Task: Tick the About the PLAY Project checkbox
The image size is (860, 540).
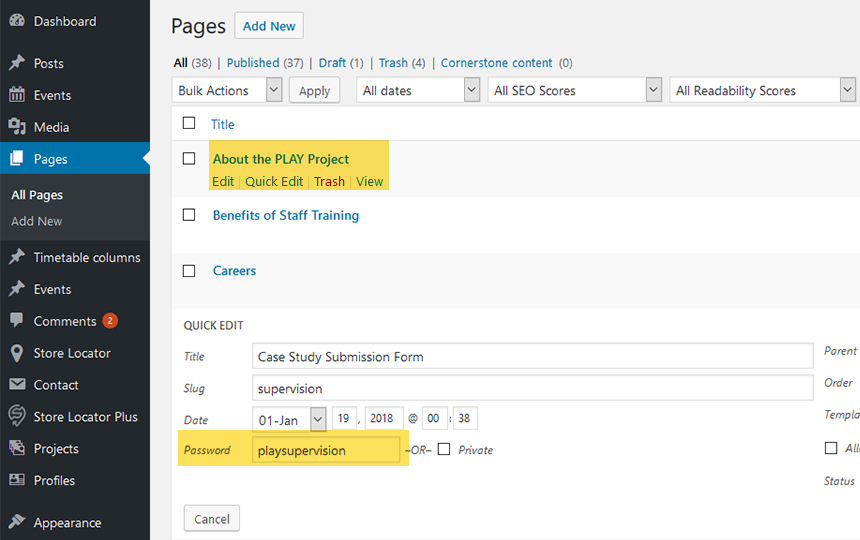Action: tap(189, 158)
